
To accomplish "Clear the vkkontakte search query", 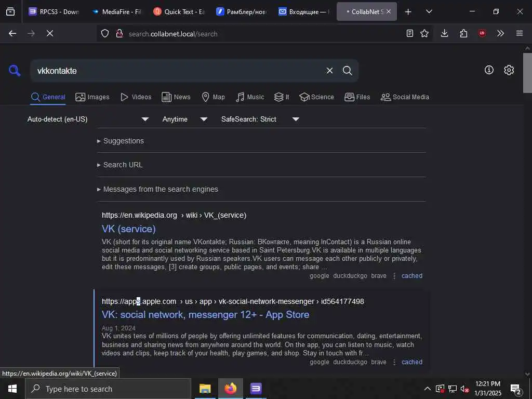I will (x=329, y=71).
